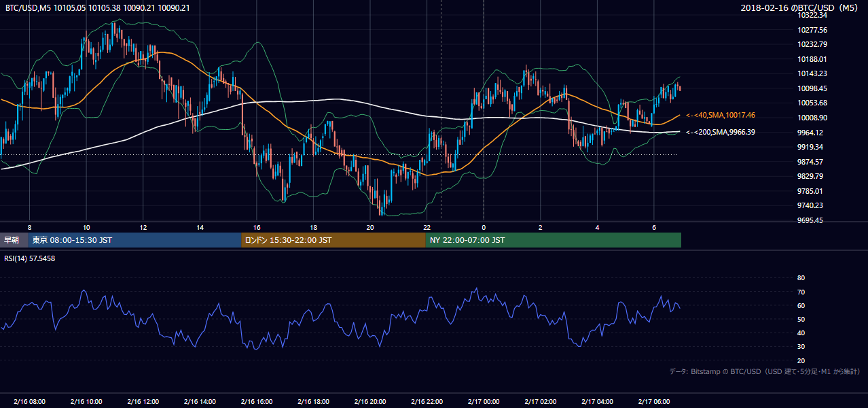Image resolution: width=868 pixels, height=408 pixels.
Task: Click hour tick 18 under price chart
Action: coord(313,227)
